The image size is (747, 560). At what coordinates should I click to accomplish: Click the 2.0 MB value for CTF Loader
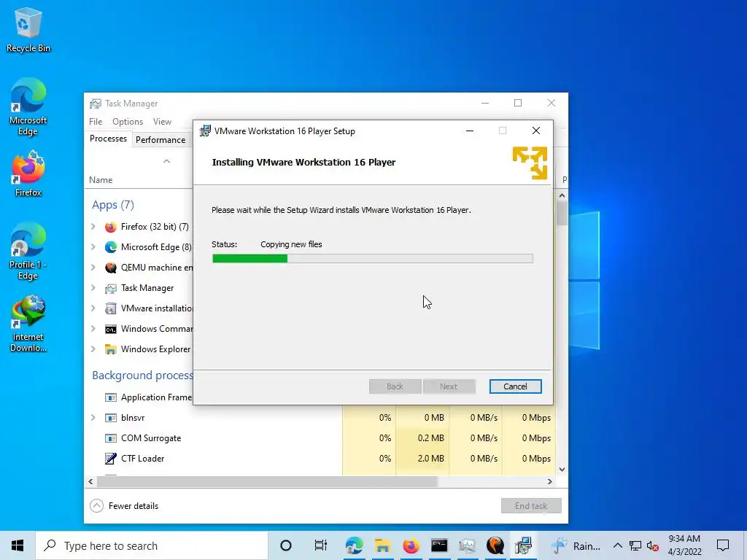click(430, 459)
